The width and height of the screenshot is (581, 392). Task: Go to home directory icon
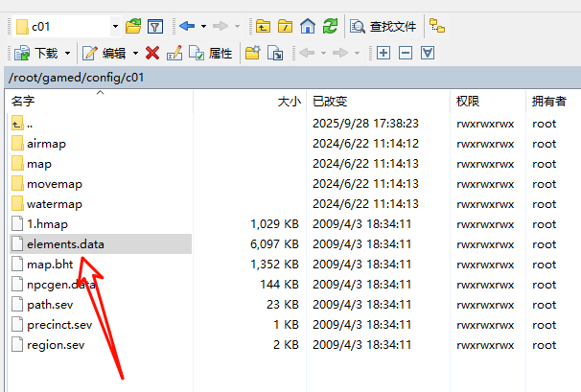(x=307, y=26)
